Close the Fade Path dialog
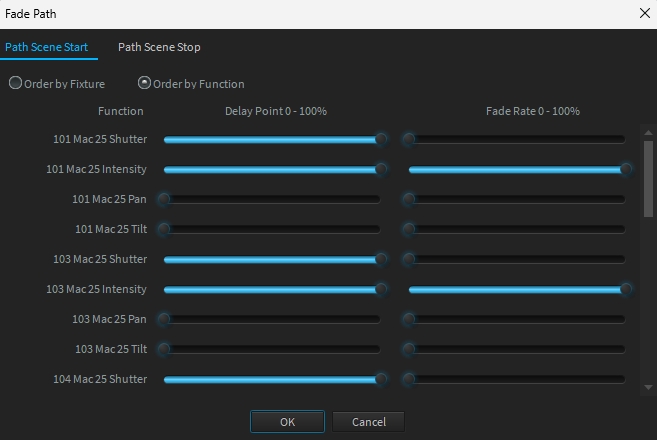The width and height of the screenshot is (657, 440). pos(644,12)
